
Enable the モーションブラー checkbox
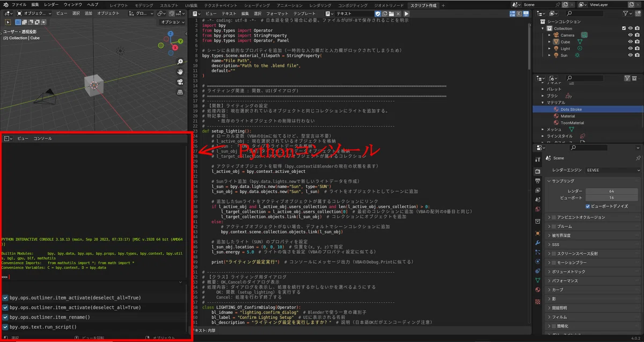554,263
